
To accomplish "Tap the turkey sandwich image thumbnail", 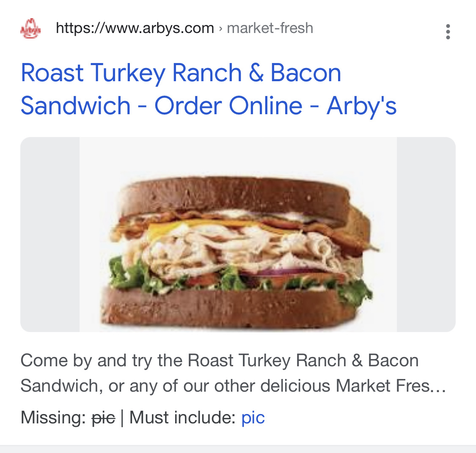I will (238, 234).
